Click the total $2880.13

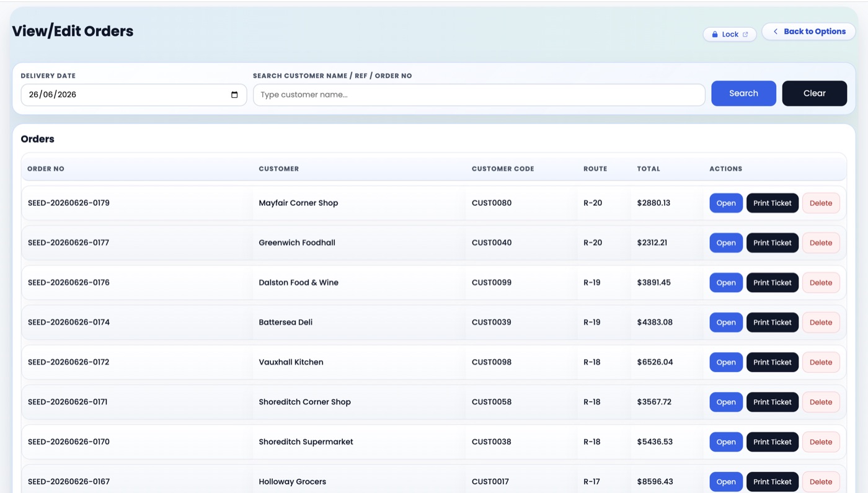pyautogui.click(x=653, y=203)
